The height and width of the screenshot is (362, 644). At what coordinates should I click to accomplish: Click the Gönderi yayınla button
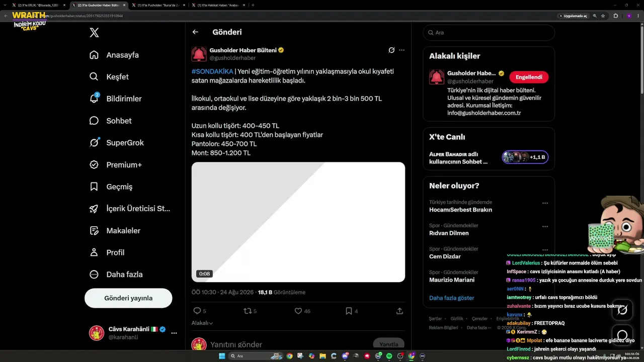(128, 298)
